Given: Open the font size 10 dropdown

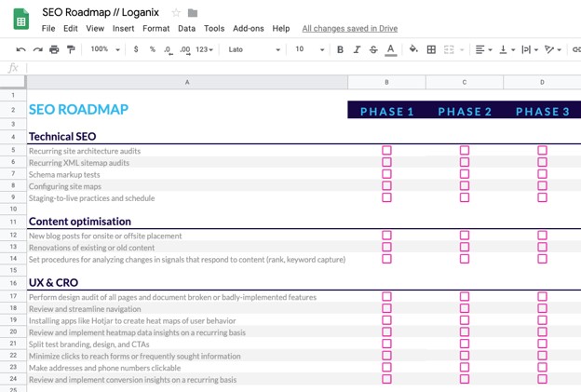Looking at the screenshot, I should (310, 49).
